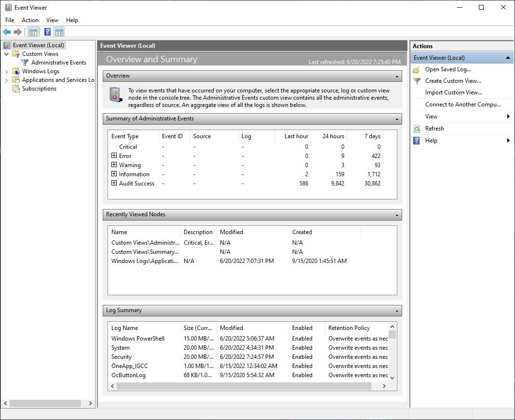Click the Open Saved Log folder icon
515x420 pixels.
click(417, 69)
